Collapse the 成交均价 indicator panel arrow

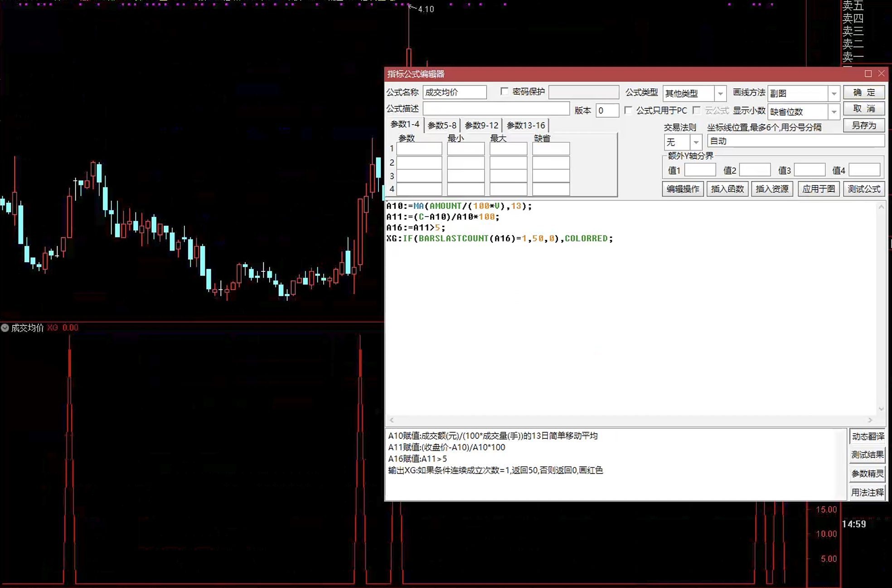5,328
